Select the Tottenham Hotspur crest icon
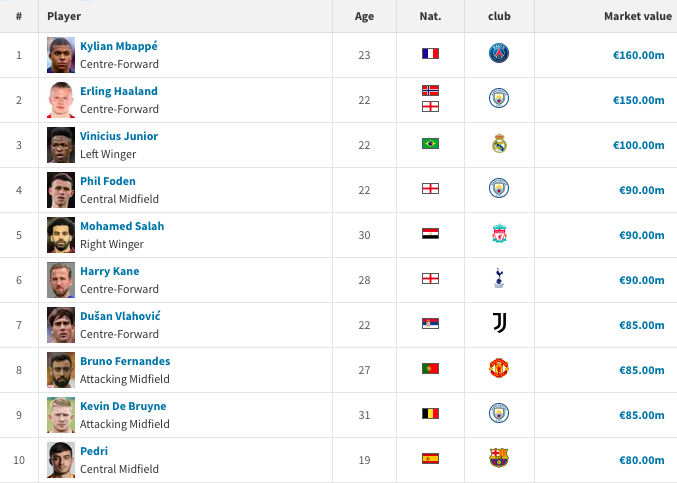 pyautogui.click(x=499, y=278)
